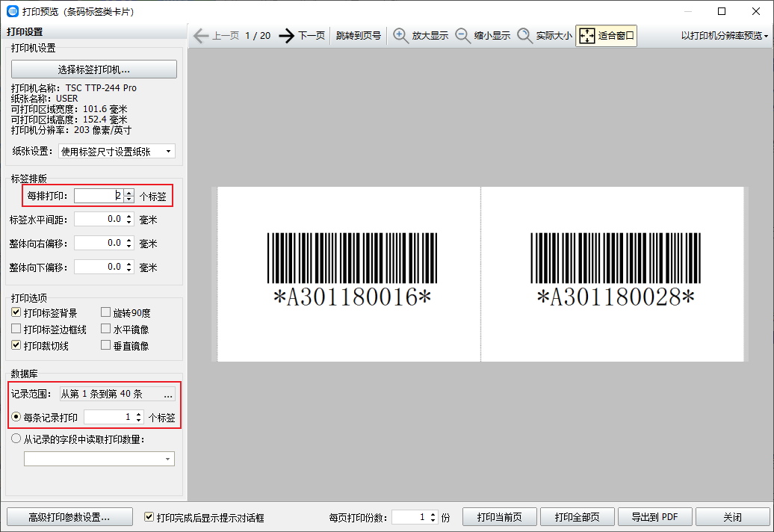Increase 每排打印 count stepper up
Viewport: 774px width, 532px height.
129,193
